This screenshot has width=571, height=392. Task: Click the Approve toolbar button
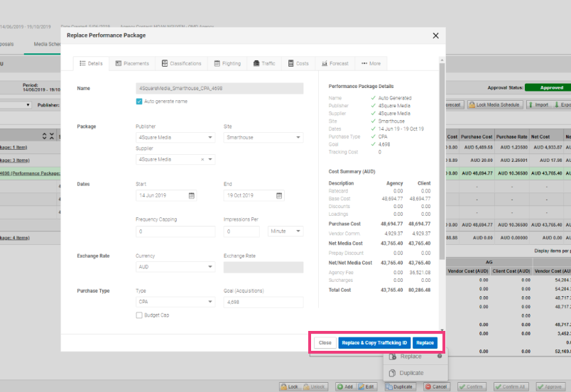550,386
